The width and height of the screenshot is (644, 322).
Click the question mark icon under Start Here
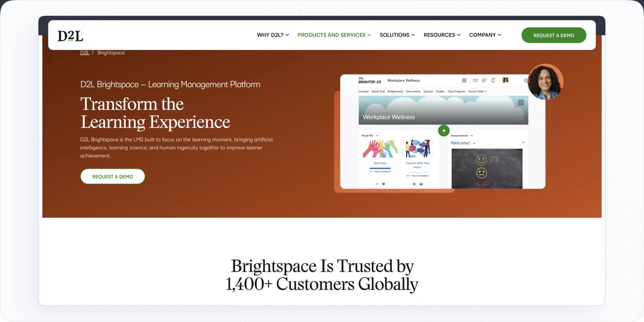(384, 184)
